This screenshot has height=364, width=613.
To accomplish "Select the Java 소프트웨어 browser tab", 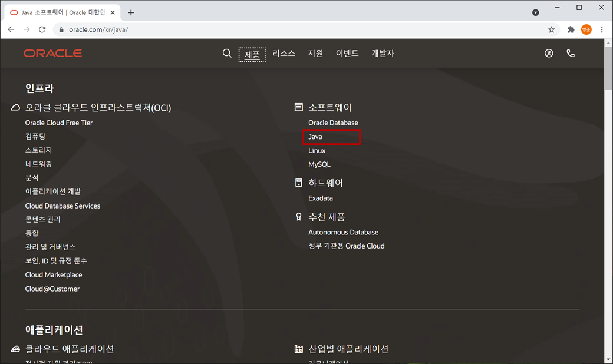I will (x=62, y=12).
